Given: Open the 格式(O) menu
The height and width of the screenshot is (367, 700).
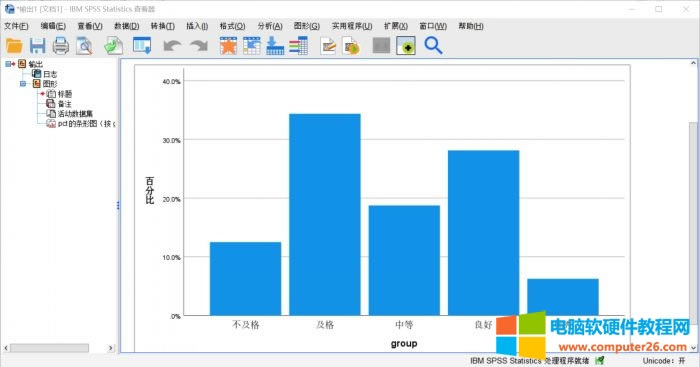Looking at the screenshot, I should click(x=233, y=26).
